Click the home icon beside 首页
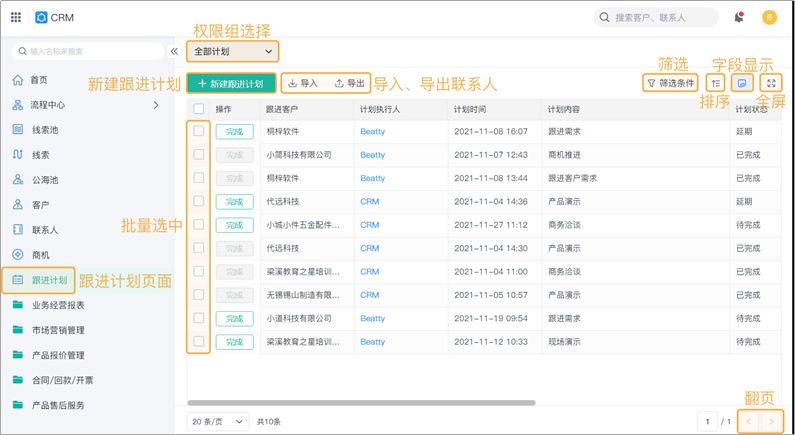The image size is (795, 435). click(18, 80)
